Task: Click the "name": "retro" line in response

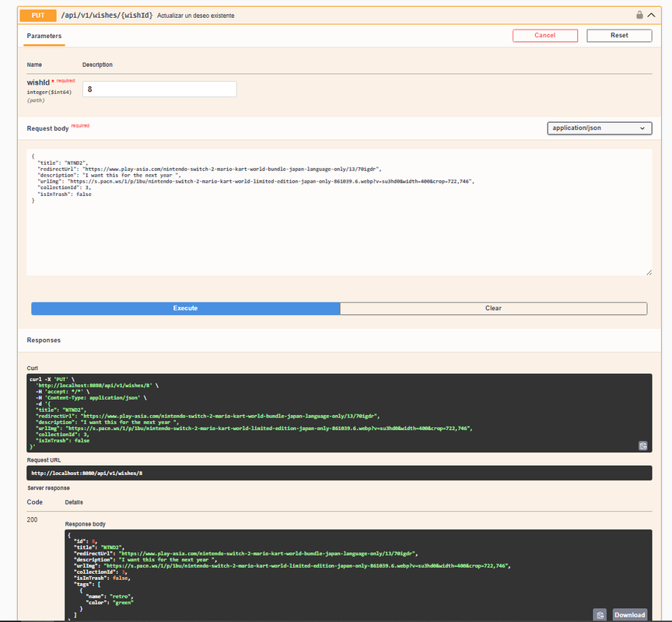Action: click(x=110, y=596)
